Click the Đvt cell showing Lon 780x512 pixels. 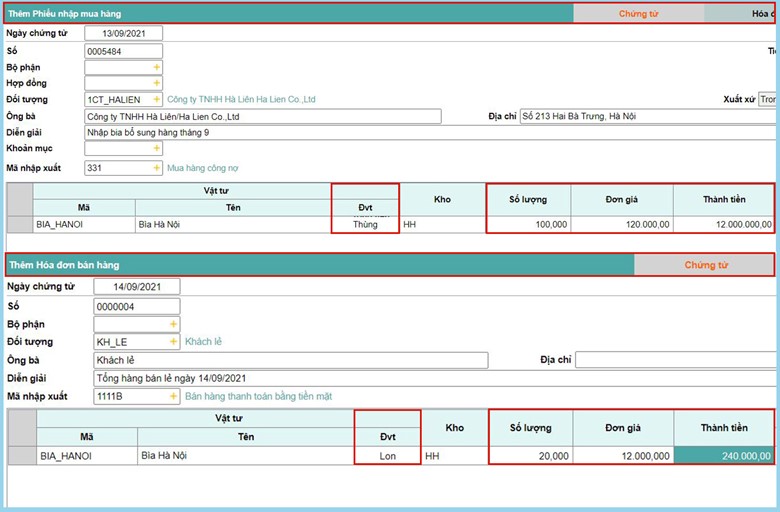[388, 456]
